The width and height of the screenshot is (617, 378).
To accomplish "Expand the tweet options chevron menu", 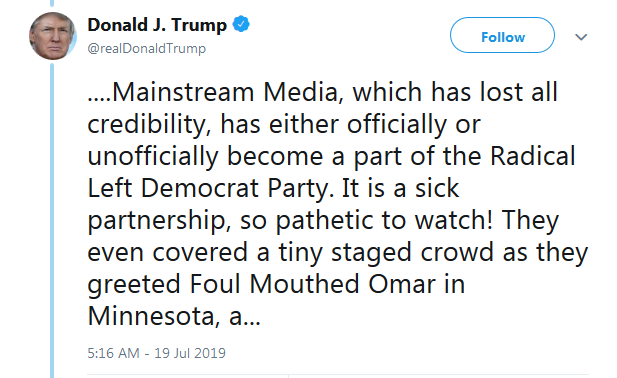I will (581, 37).
